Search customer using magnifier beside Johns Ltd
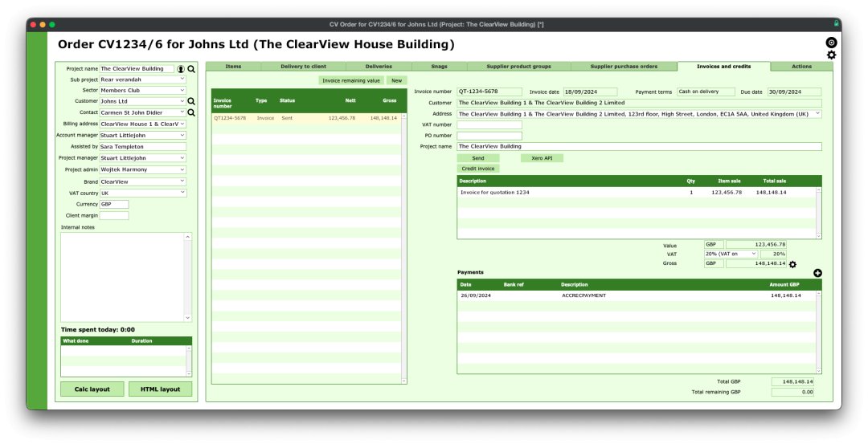Viewport: 868px width, 444px height. pyautogui.click(x=191, y=102)
